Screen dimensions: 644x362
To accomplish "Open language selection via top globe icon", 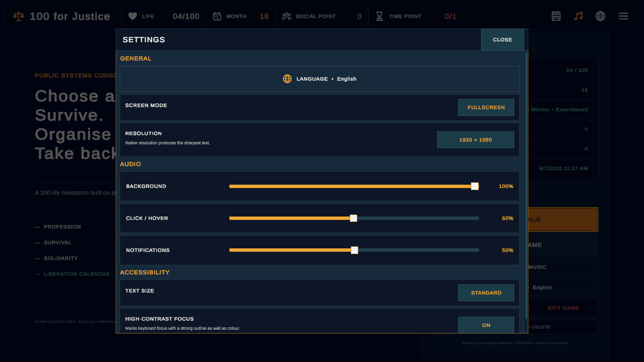I will [x=600, y=16].
